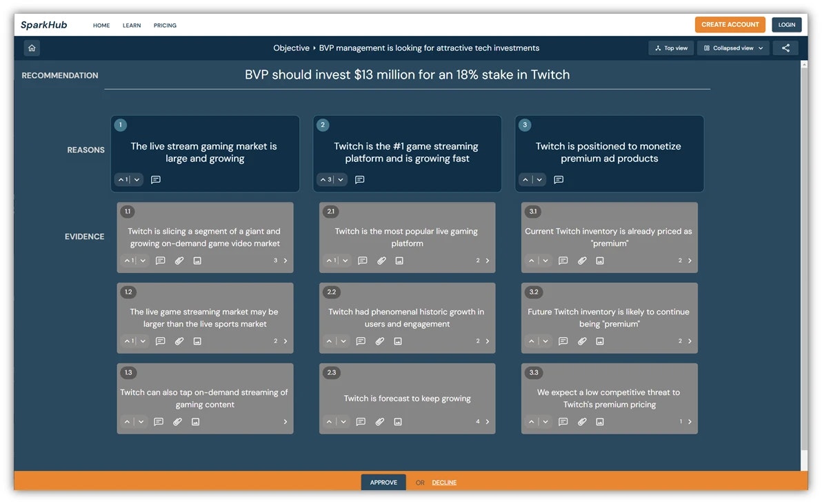The image size is (822, 504).
Task: Upvote evidence 1.1 card
Action: coord(127,261)
